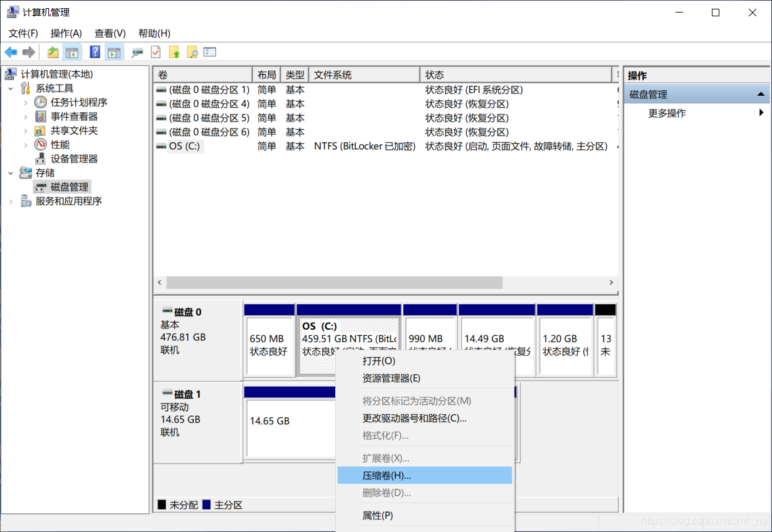Collapse the 存储 tree branch
This screenshot has height=532, width=772.
click(x=11, y=172)
